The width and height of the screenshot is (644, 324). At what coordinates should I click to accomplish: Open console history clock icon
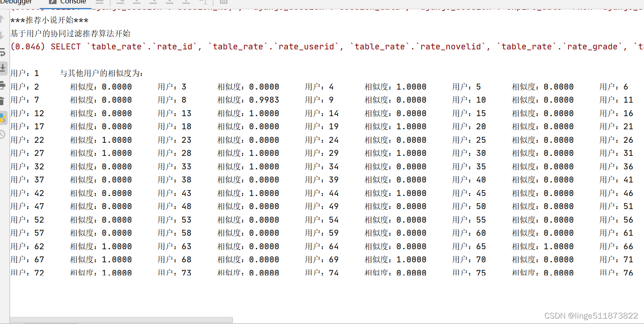[x=2, y=134]
